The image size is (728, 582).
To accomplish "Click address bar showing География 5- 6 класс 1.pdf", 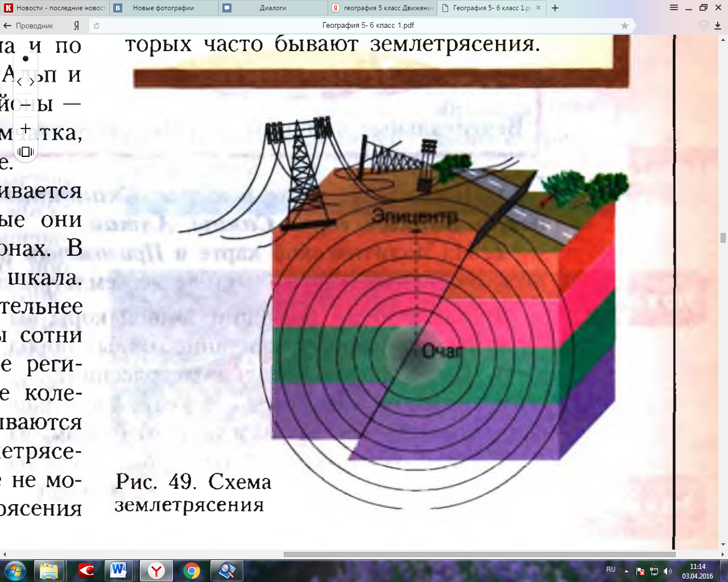I will (x=368, y=26).
